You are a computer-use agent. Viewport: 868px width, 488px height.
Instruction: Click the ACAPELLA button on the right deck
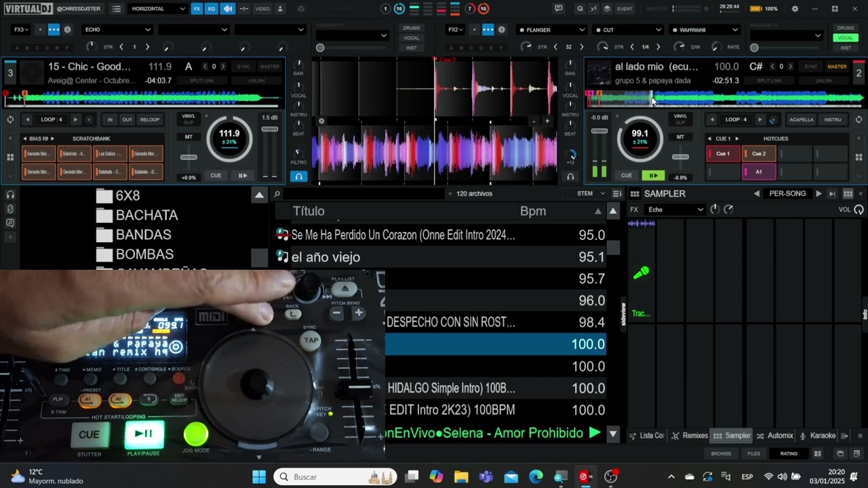801,120
